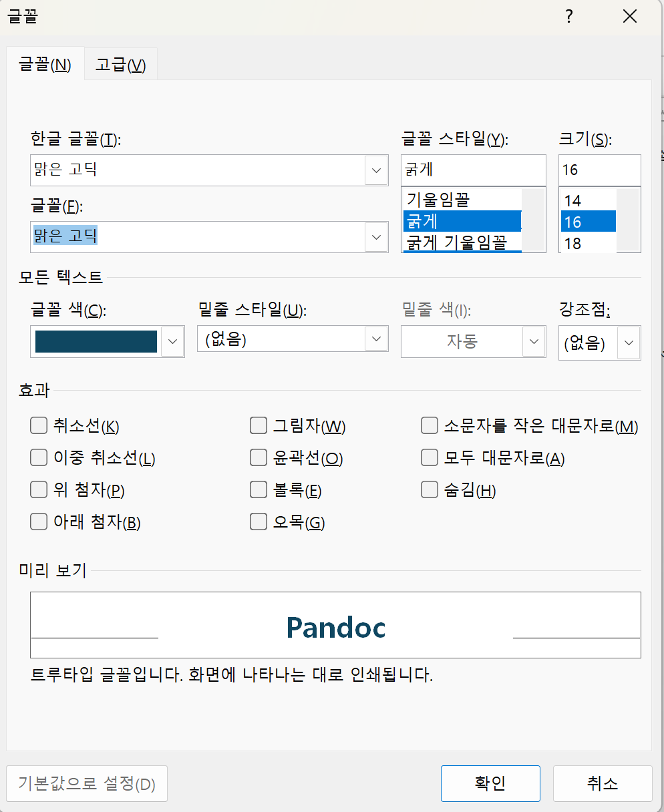
Task: Toggle the 위 첨자 checkbox
Action: click(39, 489)
